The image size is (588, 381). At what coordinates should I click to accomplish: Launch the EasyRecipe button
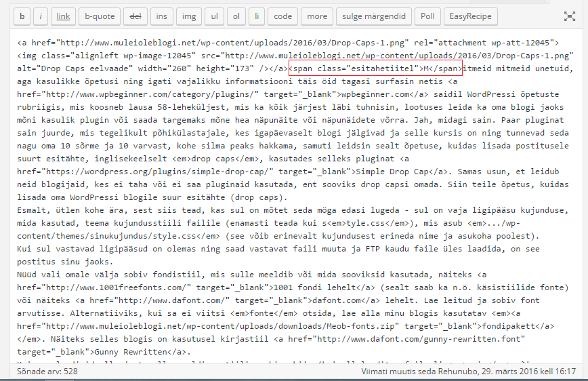pos(472,16)
